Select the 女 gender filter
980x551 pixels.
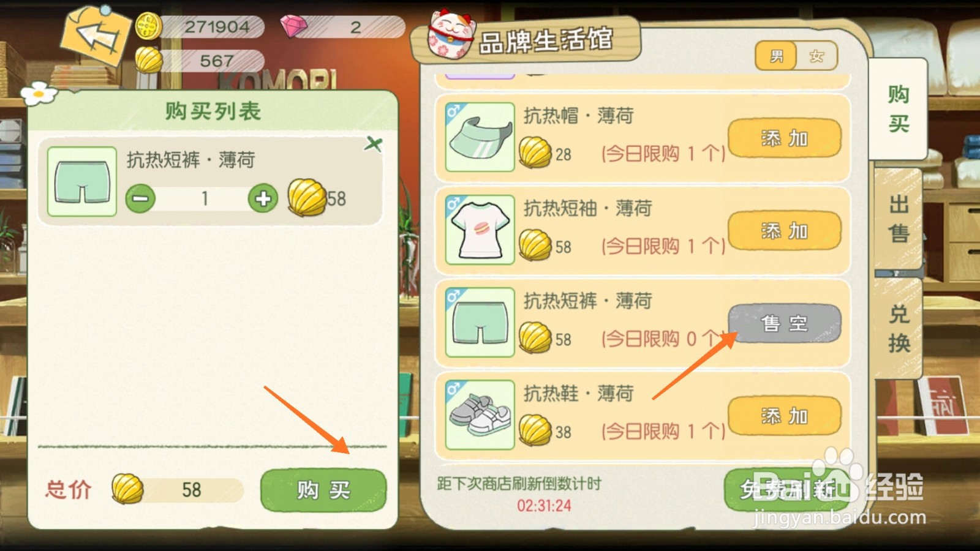817,56
